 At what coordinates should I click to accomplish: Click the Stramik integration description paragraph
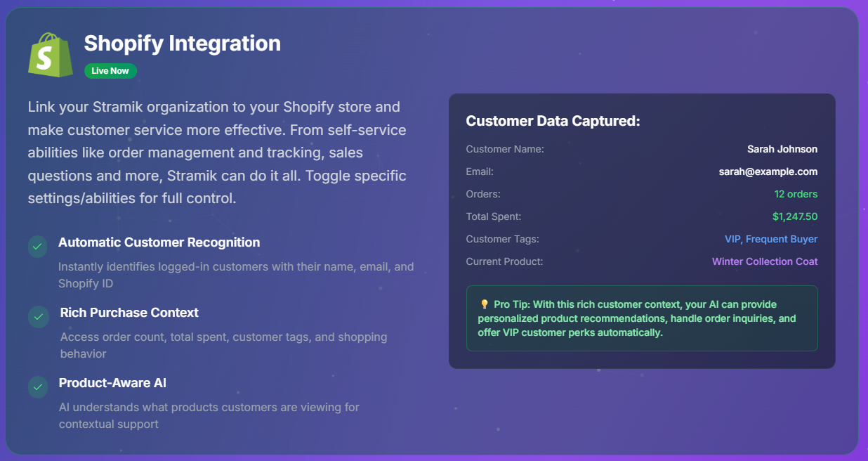[217, 152]
